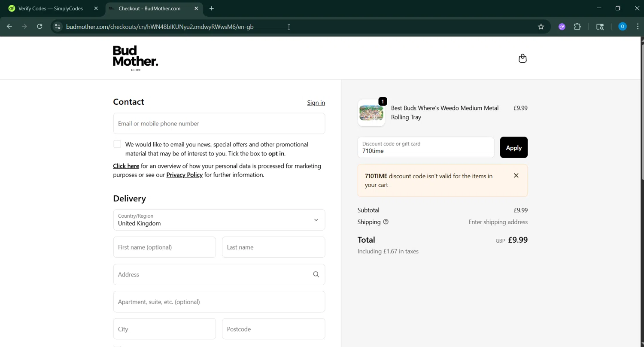Click the product name Best Buds rolling tray

tap(445, 113)
